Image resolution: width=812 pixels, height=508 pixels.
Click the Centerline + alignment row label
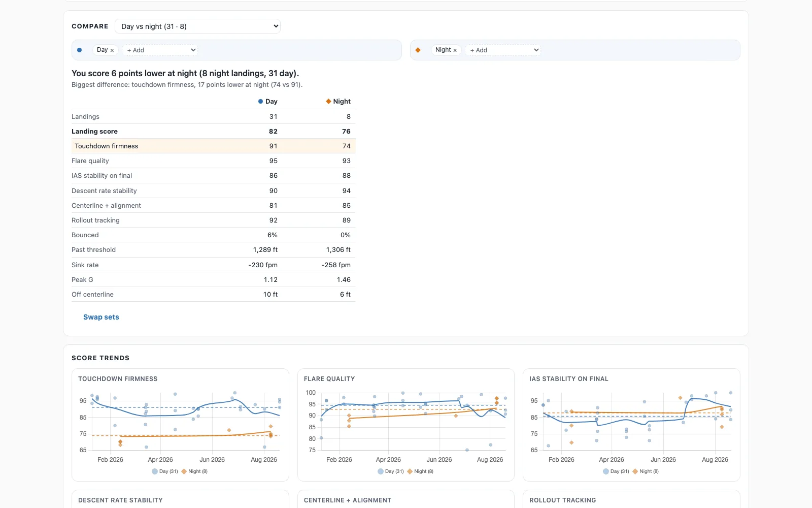click(x=106, y=206)
